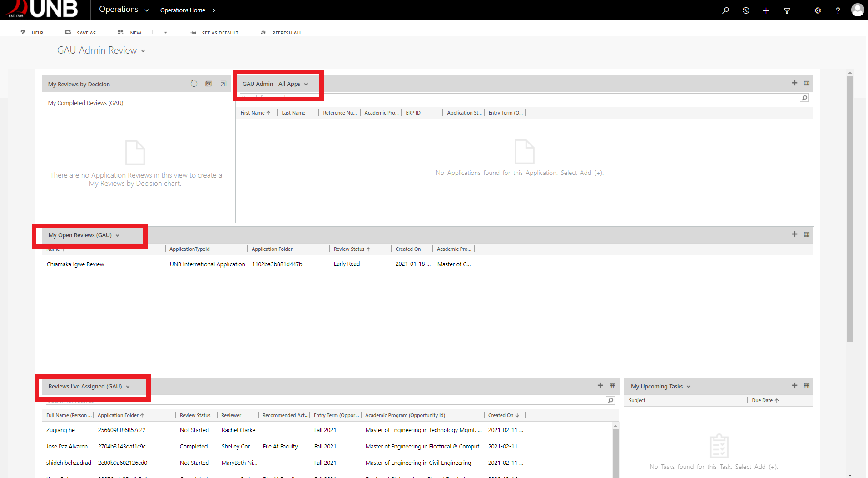868x478 pixels.
Task: Open the settings gear icon
Action: click(818, 10)
